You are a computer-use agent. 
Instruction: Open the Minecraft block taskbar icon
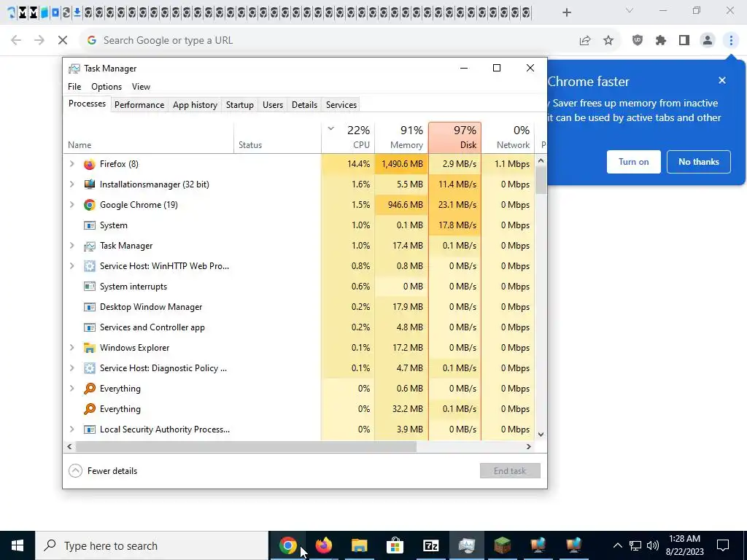pos(502,545)
